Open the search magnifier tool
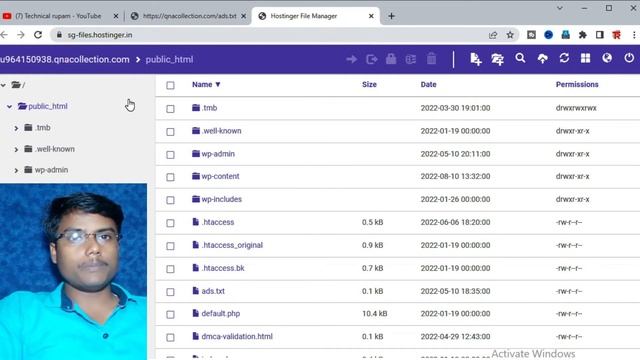This screenshot has height=360, width=640. 520,58
